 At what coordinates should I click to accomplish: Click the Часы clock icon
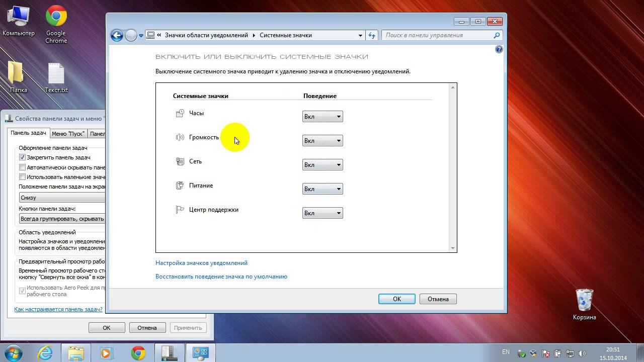point(180,113)
